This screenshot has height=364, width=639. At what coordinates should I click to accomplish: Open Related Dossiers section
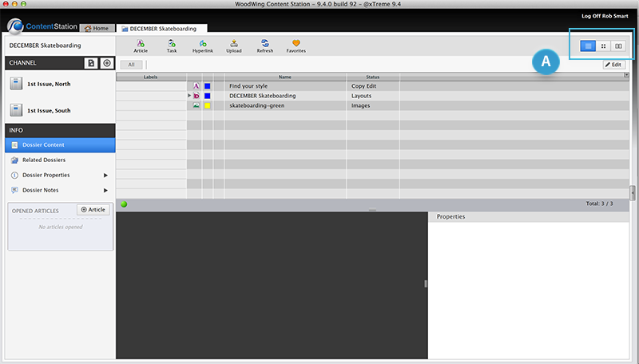[60, 160]
